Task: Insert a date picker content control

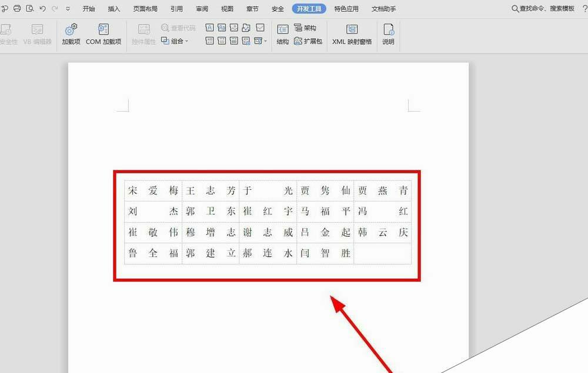Action: (x=234, y=41)
